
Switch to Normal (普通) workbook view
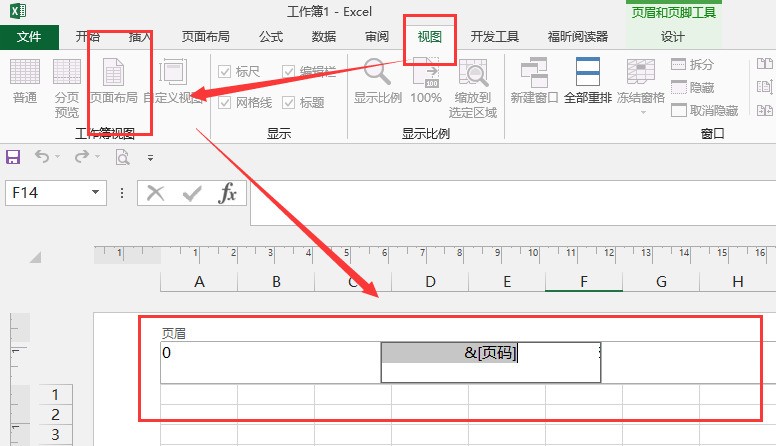click(25, 82)
